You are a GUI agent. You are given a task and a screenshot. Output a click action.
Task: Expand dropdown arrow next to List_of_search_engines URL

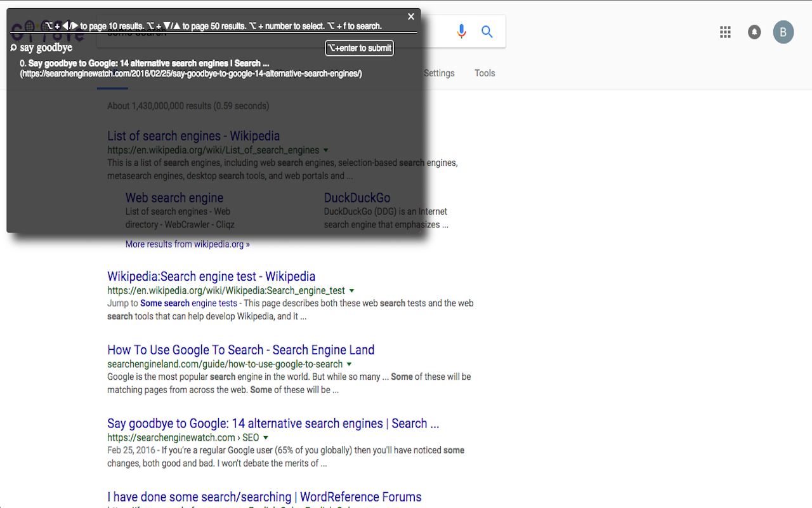326,150
